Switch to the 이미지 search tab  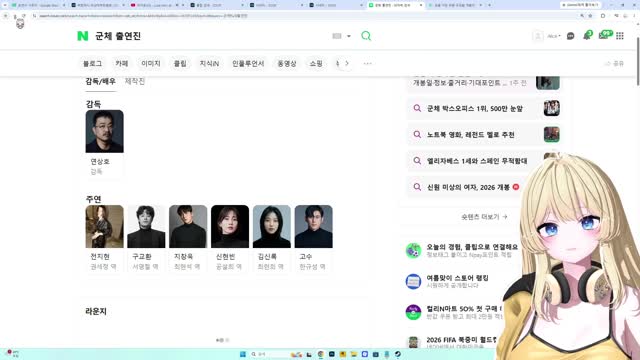click(151, 63)
